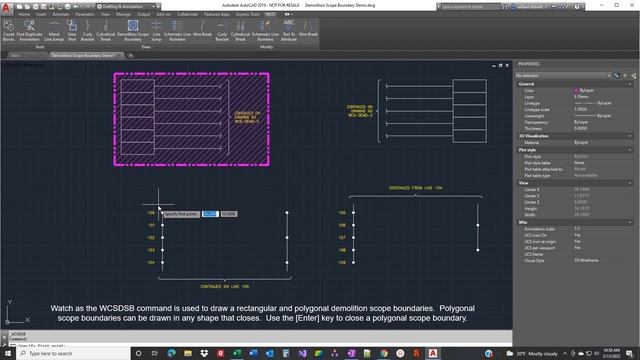Activate the View Shot tool
The width and height of the screenshot is (640, 360).
coord(72,31)
